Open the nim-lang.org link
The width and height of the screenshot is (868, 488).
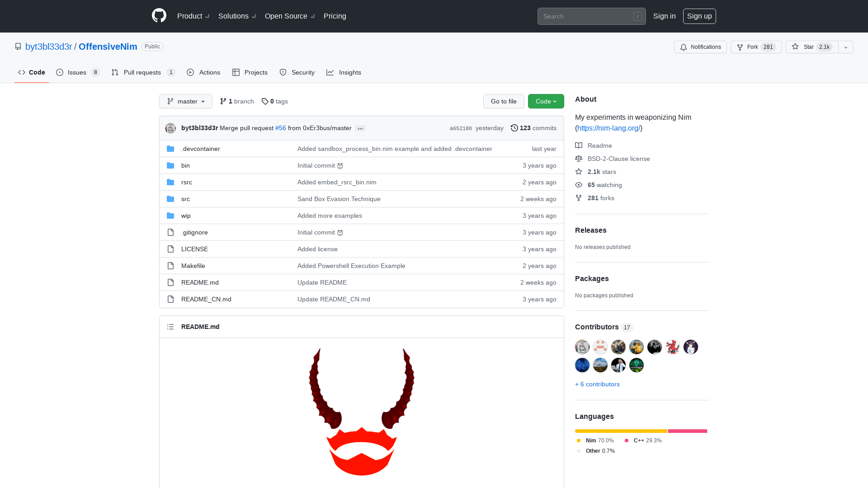coord(609,128)
